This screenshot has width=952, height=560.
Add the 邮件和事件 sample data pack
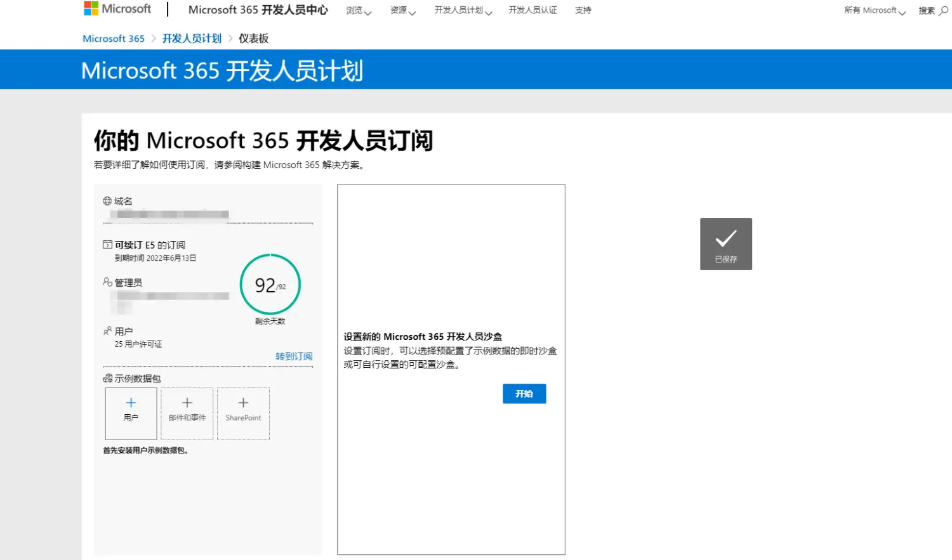pyautogui.click(x=187, y=413)
